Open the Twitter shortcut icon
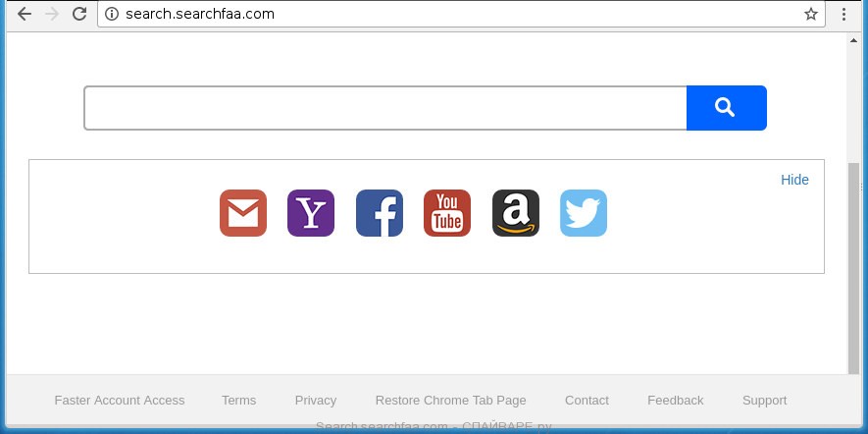Viewport: 868px width, 434px height. pos(584,213)
